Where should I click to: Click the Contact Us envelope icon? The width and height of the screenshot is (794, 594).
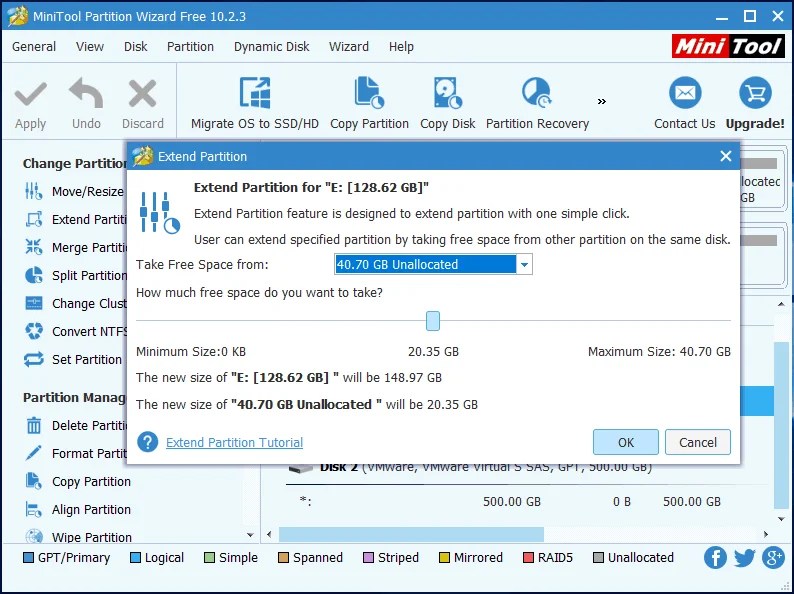pos(685,93)
